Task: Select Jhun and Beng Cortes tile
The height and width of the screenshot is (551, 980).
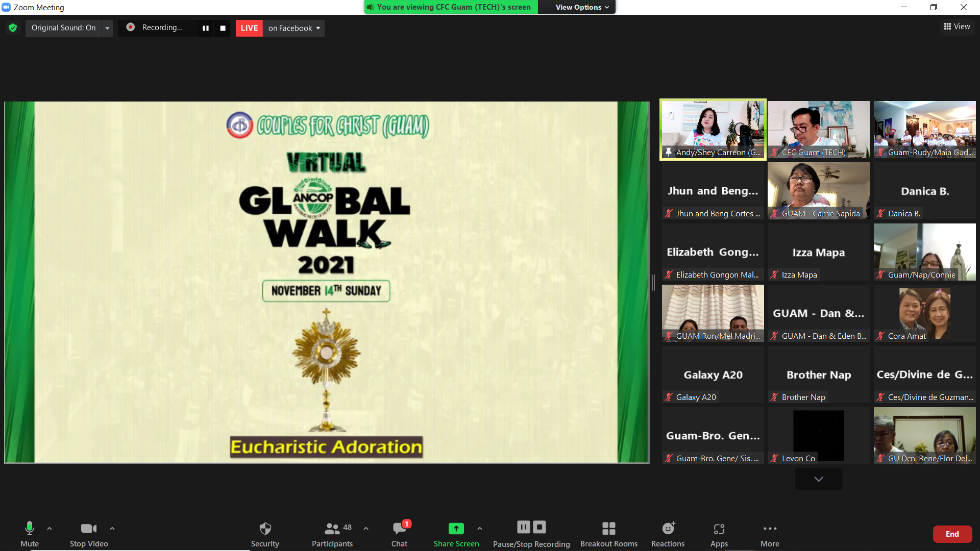Action: pos(713,191)
